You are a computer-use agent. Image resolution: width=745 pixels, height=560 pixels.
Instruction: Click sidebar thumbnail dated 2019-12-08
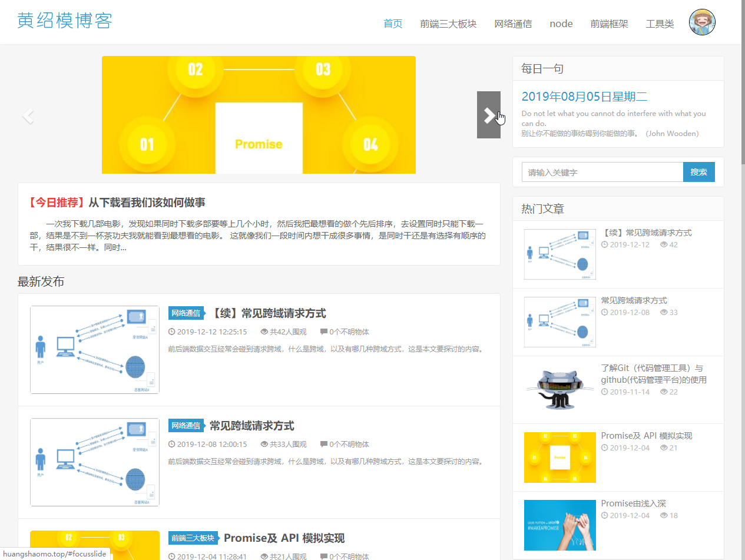click(x=560, y=322)
